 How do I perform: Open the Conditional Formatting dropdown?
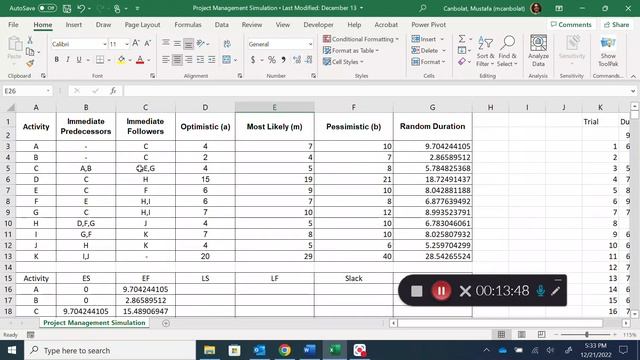coord(360,39)
